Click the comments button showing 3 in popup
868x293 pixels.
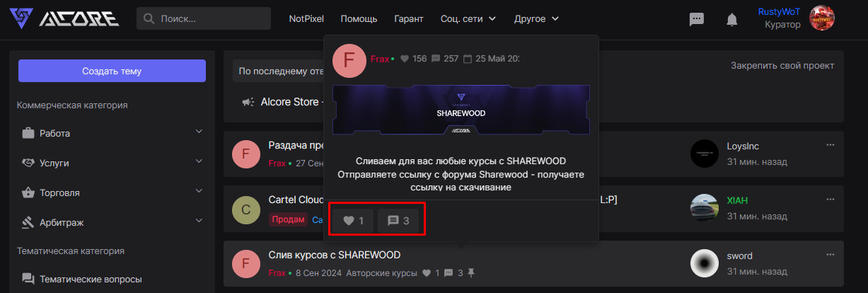point(398,221)
